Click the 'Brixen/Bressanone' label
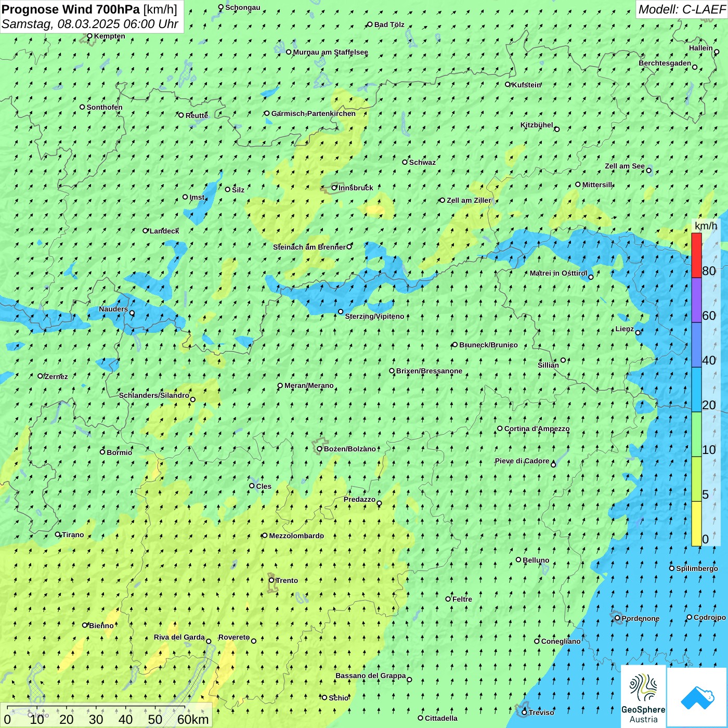The image size is (728, 728). pyautogui.click(x=429, y=371)
